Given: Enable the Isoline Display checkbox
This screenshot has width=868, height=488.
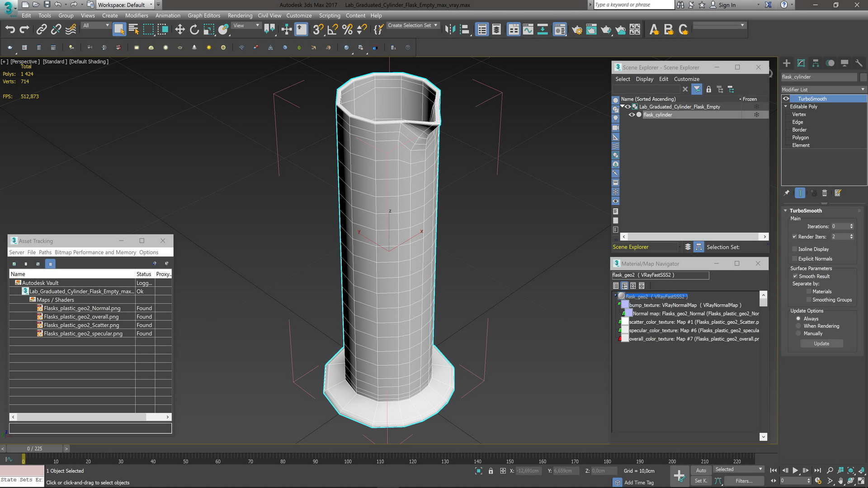Looking at the screenshot, I should (795, 249).
